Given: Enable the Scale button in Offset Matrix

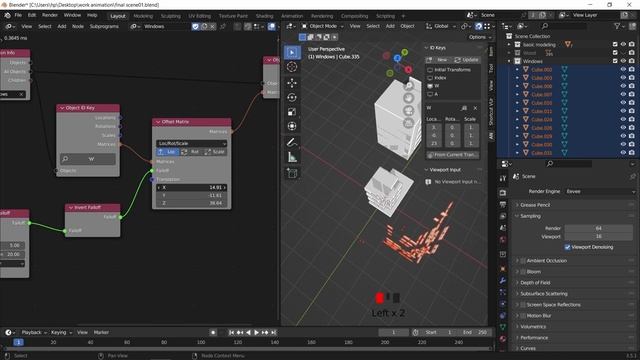Looking at the screenshot, I should point(215,152).
